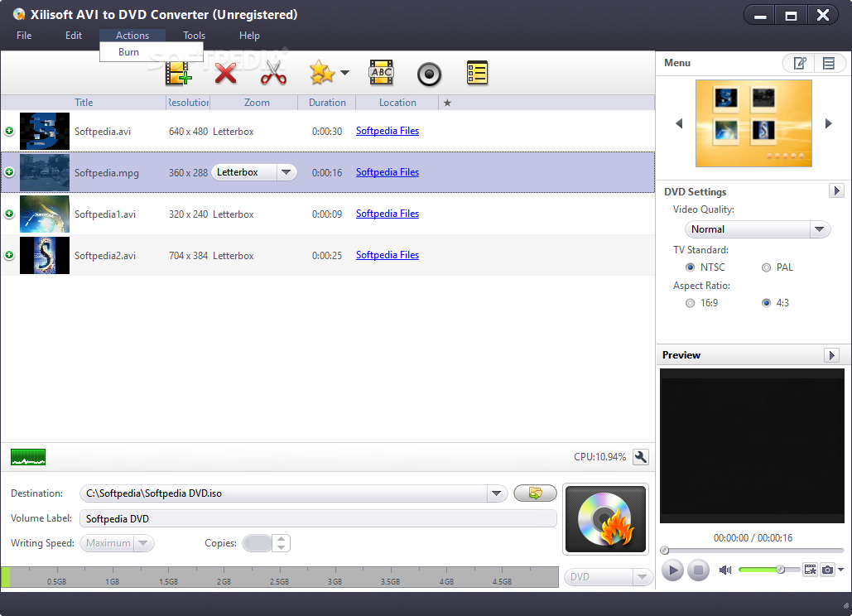The image size is (852, 616).
Task: Click the Volume Label input field
Action: coord(319,519)
